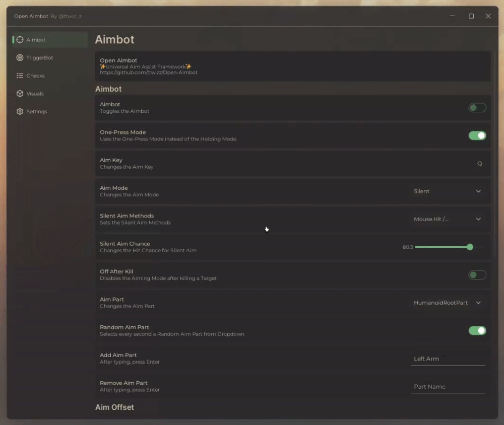504x425 pixels.
Task: Click the Add Aim Part input field
Action: click(448, 359)
